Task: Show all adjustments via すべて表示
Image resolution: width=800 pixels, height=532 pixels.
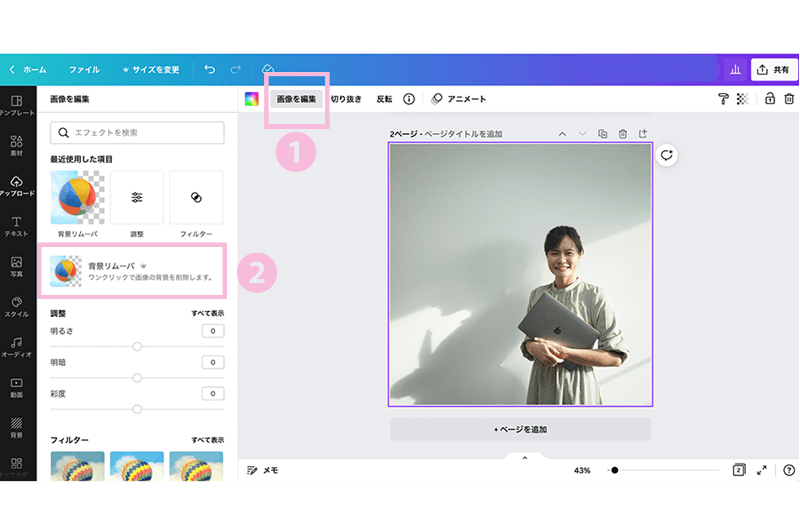Action: point(208,313)
